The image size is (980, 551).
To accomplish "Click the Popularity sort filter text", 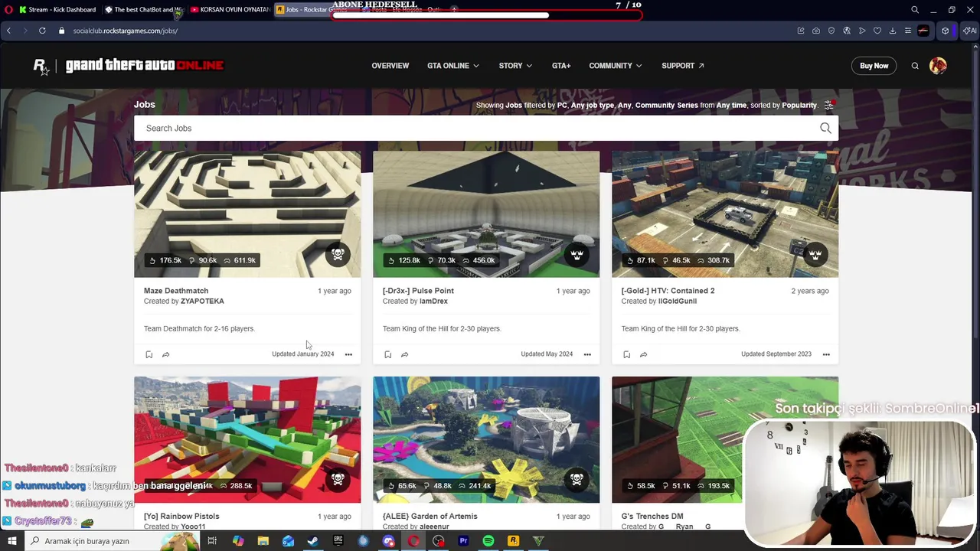I will tap(799, 106).
